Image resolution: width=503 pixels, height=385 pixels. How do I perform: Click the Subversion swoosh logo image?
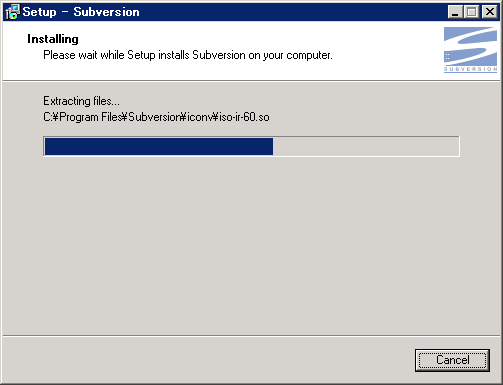(470, 47)
